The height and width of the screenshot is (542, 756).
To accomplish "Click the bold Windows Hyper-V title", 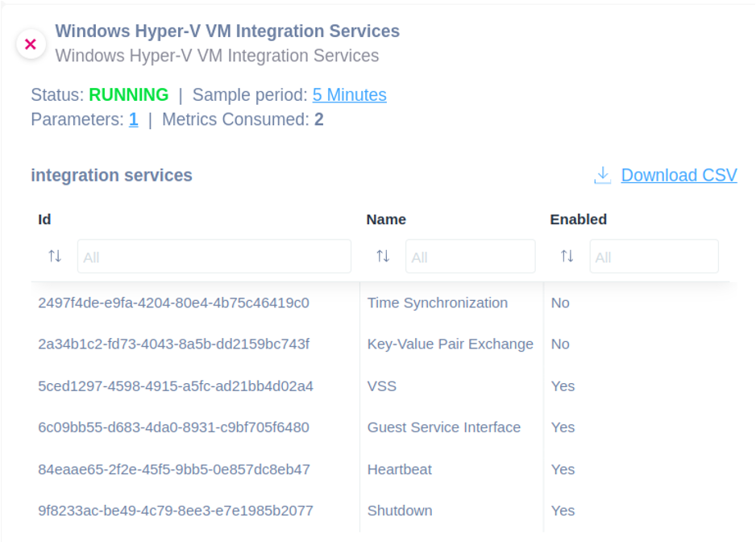I will coord(227,31).
